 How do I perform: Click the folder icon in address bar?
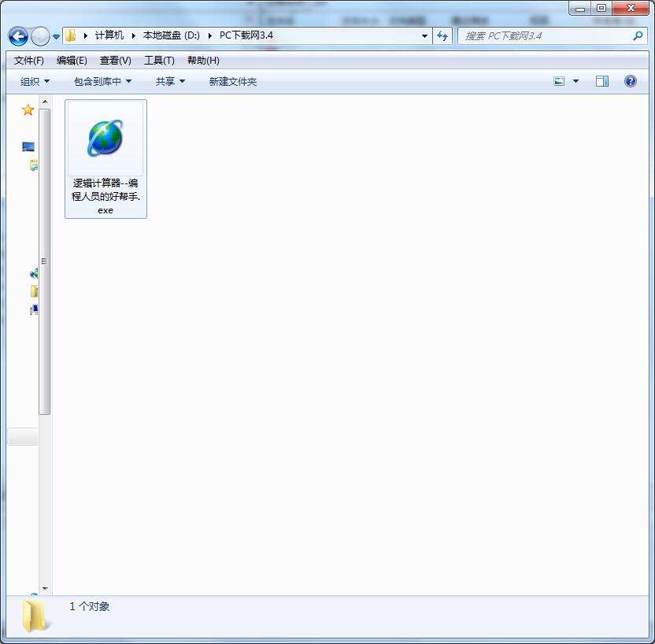click(x=71, y=35)
